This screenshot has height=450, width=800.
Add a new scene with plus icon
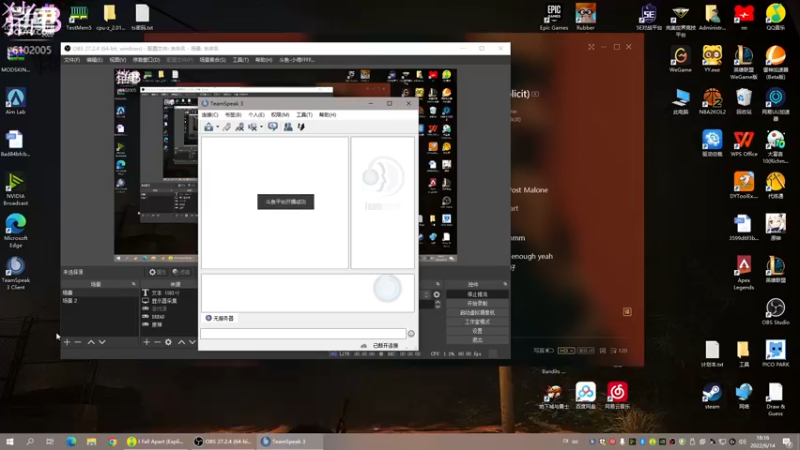67,342
